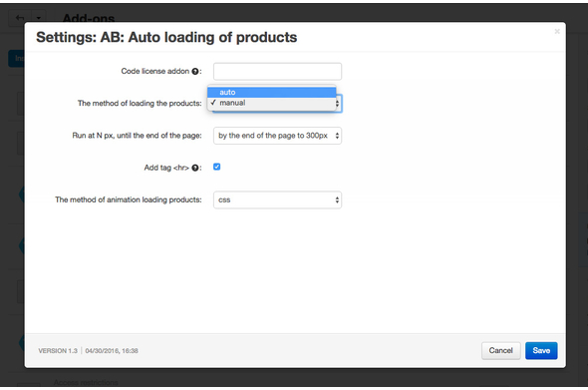Open the 'Run at N px' dropdown
Image resolution: width=588 pixels, height=390 pixels.
coord(277,136)
